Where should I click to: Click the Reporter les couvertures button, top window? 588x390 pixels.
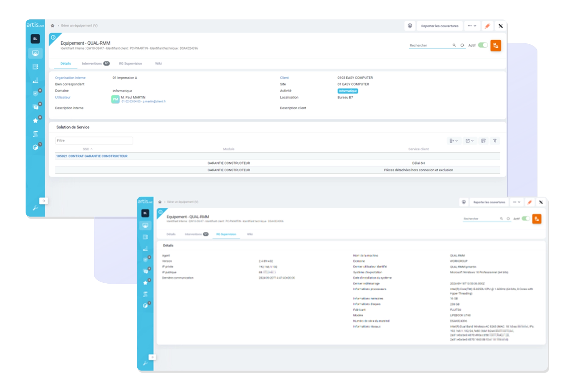tap(440, 26)
